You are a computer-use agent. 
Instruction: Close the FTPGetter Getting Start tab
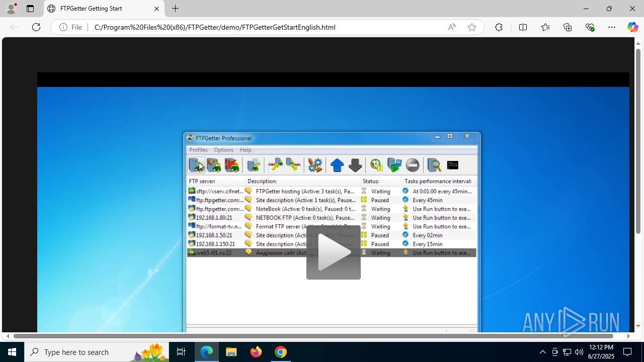click(x=156, y=9)
